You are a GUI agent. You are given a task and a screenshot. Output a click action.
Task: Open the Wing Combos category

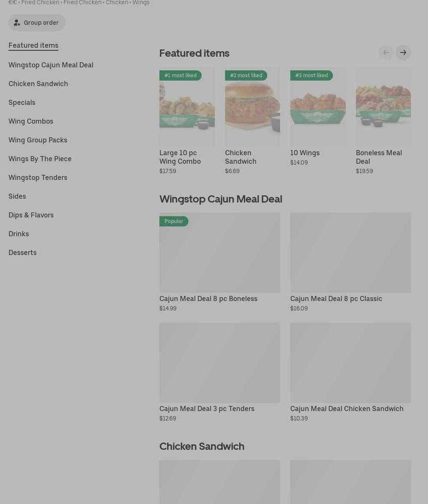[31, 121]
